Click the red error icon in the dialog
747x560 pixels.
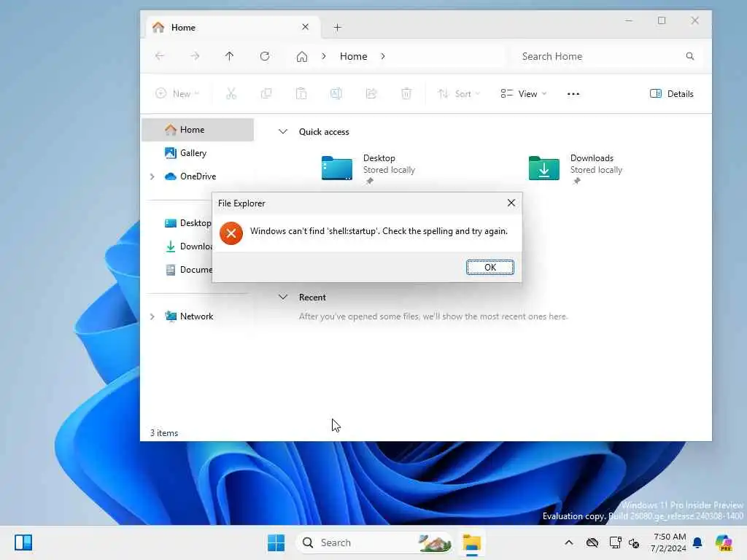[231, 233]
